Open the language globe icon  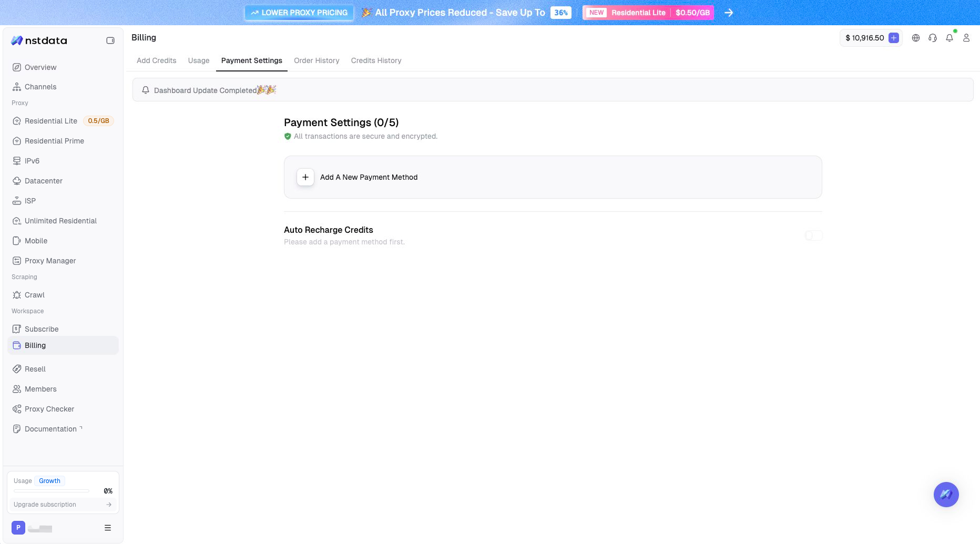coord(916,38)
